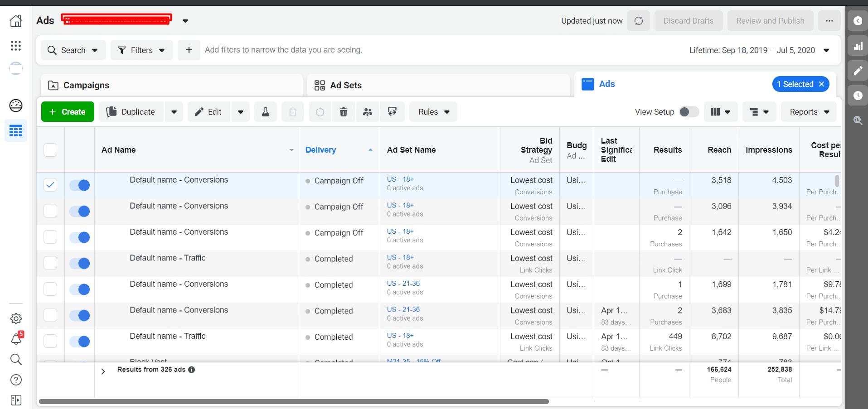The width and height of the screenshot is (868, 409).
Task: Open the inspect magnifier side panel
Action: [x=858, y=120]
